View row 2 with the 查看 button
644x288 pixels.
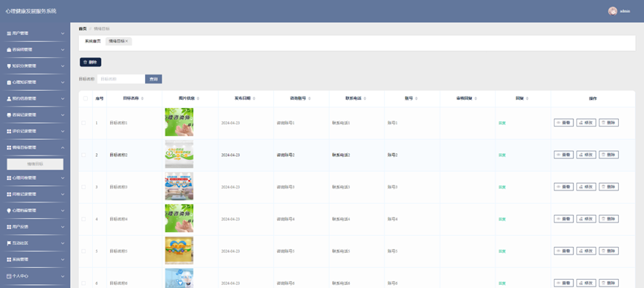(x=564, y=155)
